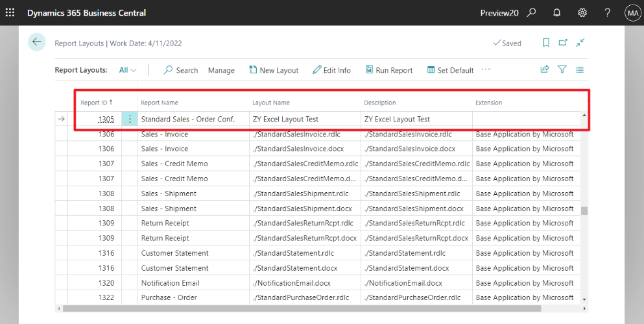The image size is (644, 324).
Task: Toggle the filter pane funnel icon
Action: coord(562,69)
